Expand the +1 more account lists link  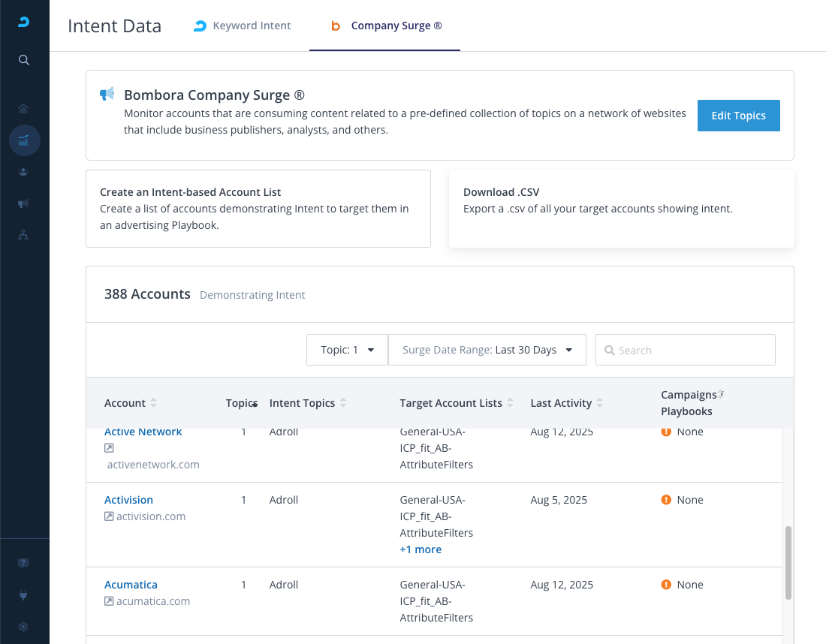point(421,549)
